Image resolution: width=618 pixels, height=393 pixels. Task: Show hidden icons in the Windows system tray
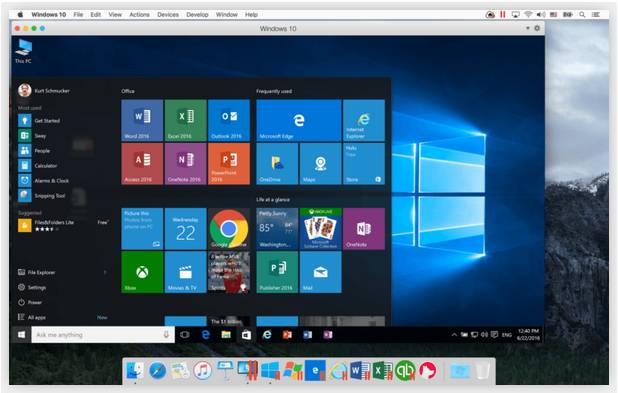(454, 335)
